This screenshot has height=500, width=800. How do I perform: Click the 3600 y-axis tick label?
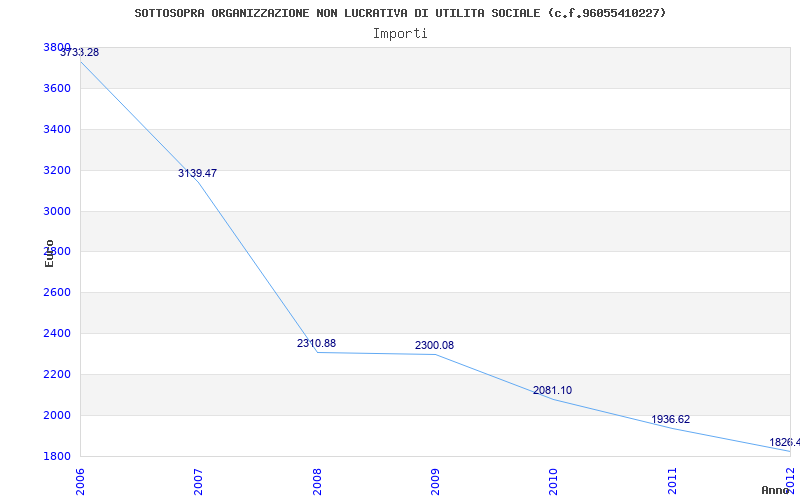coord(57,88)
